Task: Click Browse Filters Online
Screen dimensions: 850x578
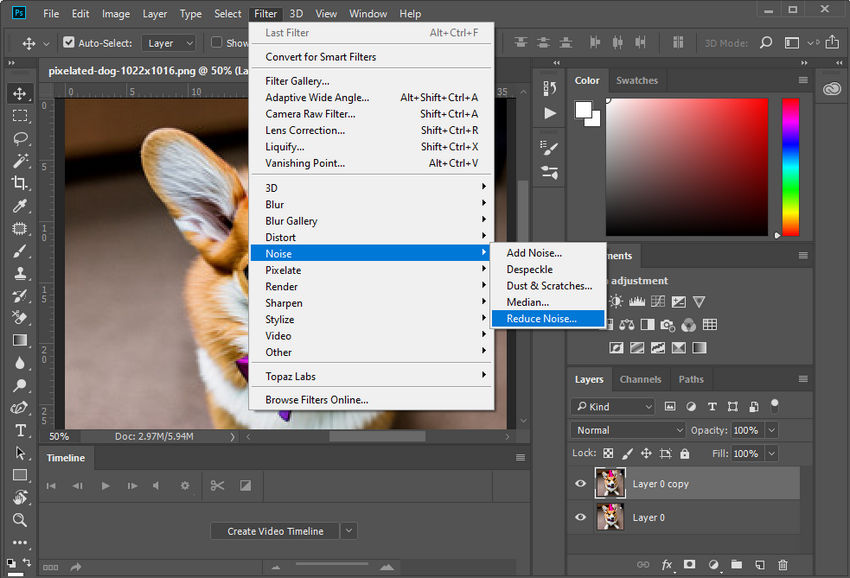Action: tap(371, 400)
